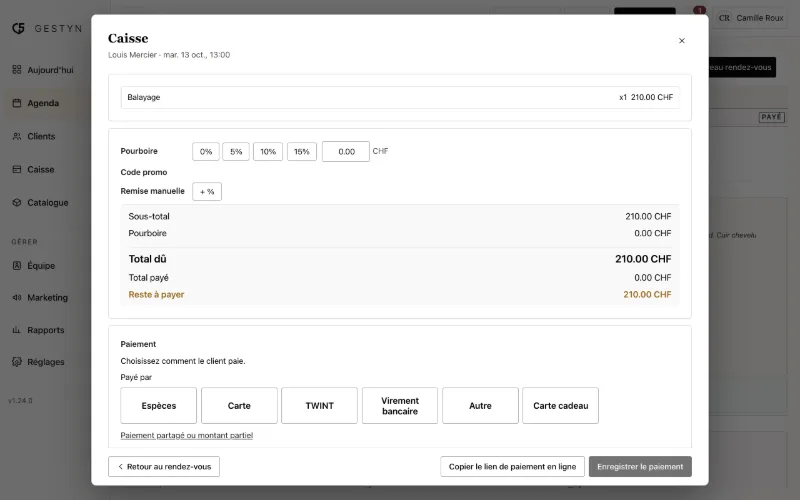Click the Catalogue box icon

pyautogui.click(x=17, y=203)
